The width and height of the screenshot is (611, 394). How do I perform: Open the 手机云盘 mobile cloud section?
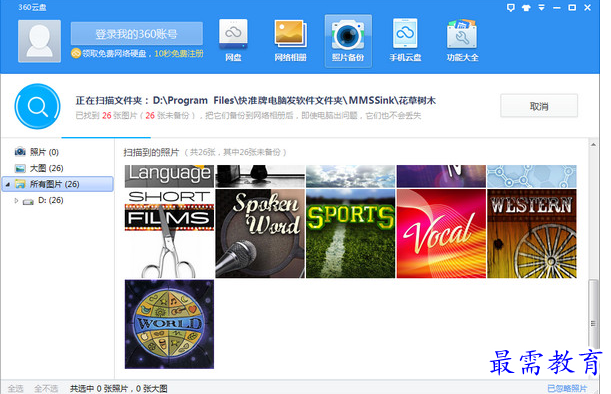point(405,41)
